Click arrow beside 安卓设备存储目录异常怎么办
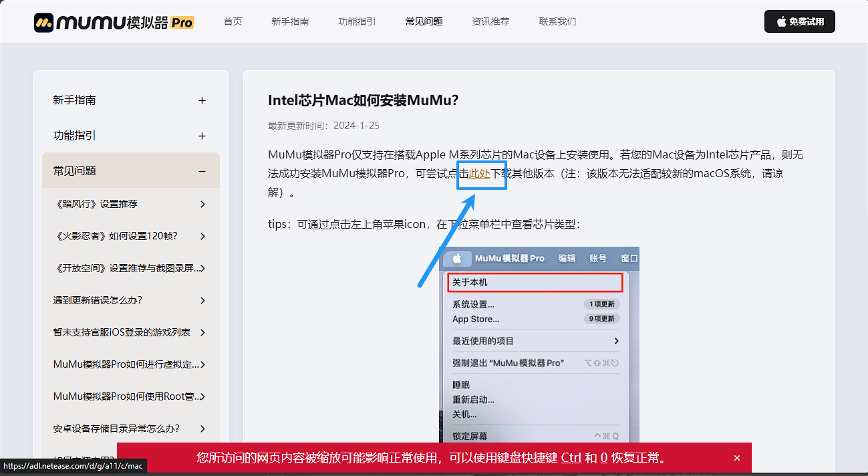Image resolution: width=868 pixels, height=476 pixels. 202,429
